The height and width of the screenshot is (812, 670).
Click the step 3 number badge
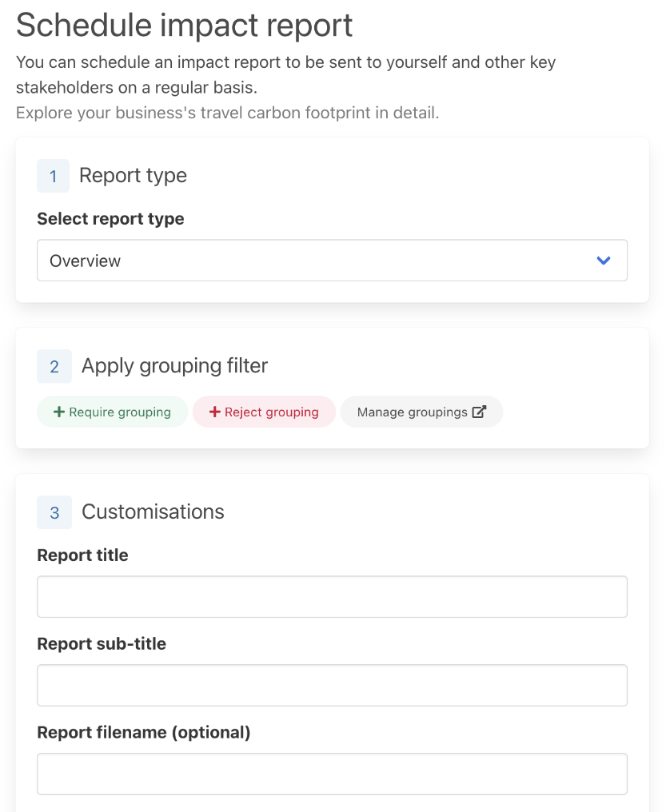tap(54, 512)
